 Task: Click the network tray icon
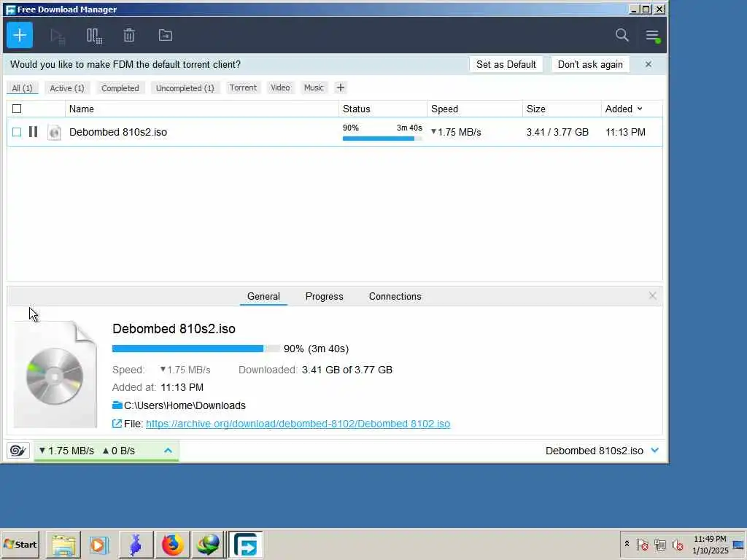659,544
